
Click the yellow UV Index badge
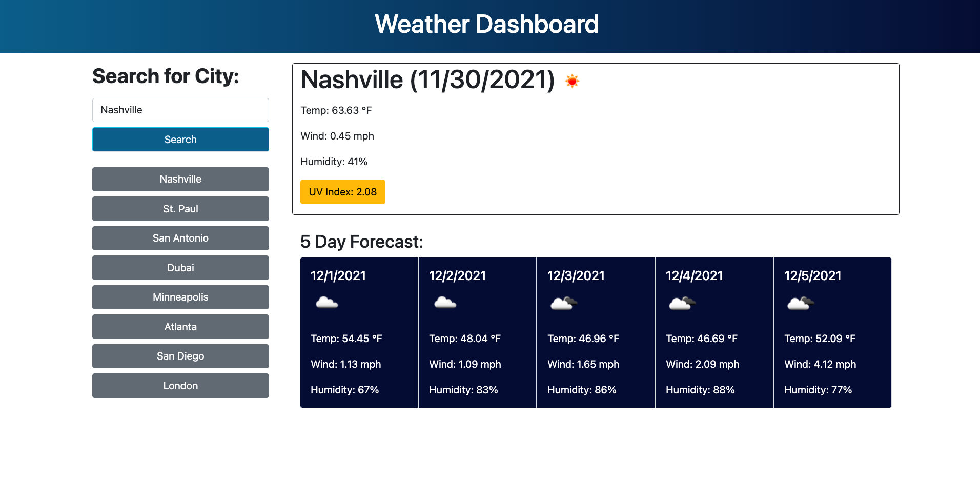[342, 191]
